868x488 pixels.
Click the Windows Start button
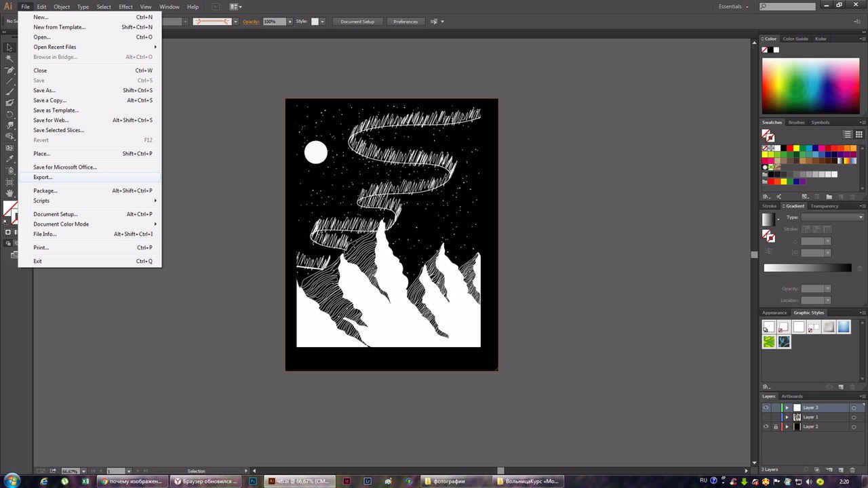tap(13, 481)
